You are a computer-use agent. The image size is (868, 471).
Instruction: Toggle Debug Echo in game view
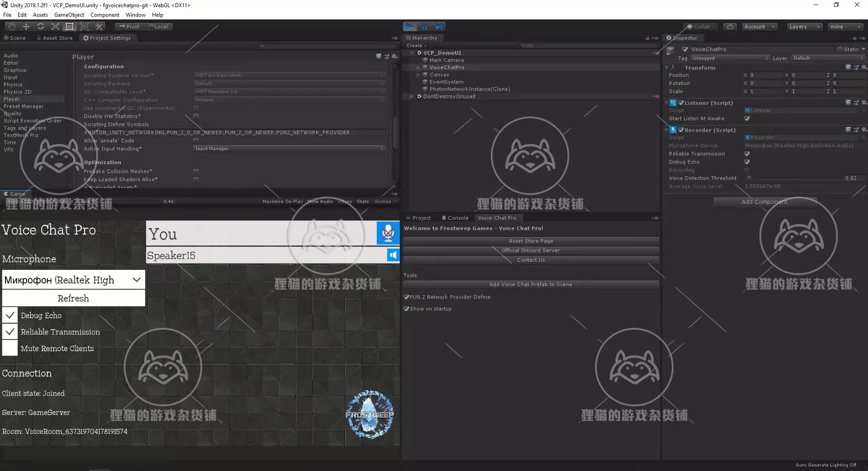(10, 315)
